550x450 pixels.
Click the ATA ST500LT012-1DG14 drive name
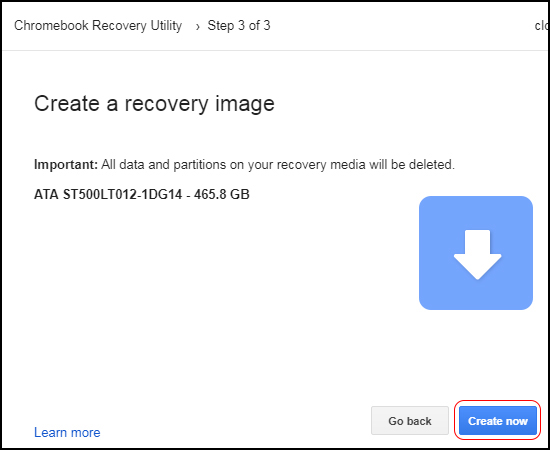[x=108, y=194]
